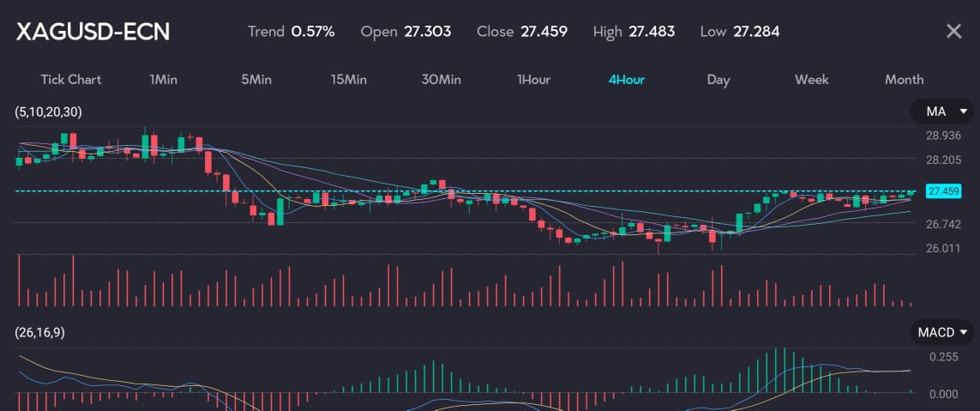Select the 5Min timeframe
This screenshot has height=411, width=980.
tap(256, 80)
